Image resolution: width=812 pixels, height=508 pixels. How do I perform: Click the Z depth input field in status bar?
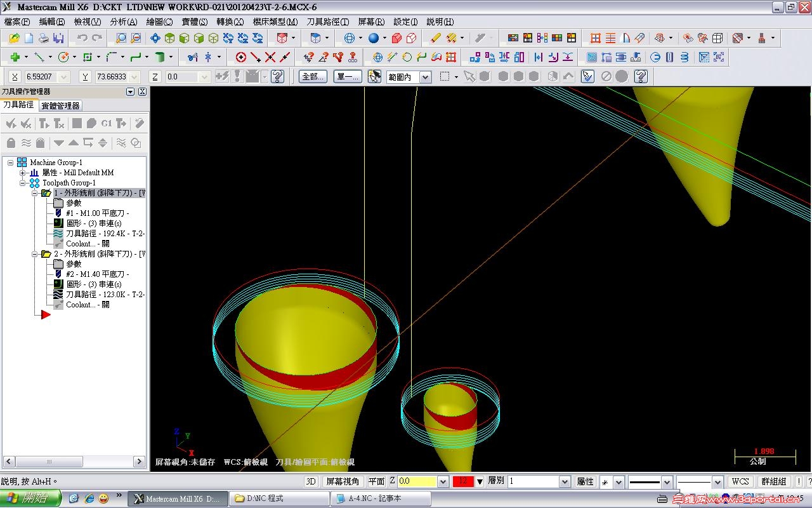point(417,481)
